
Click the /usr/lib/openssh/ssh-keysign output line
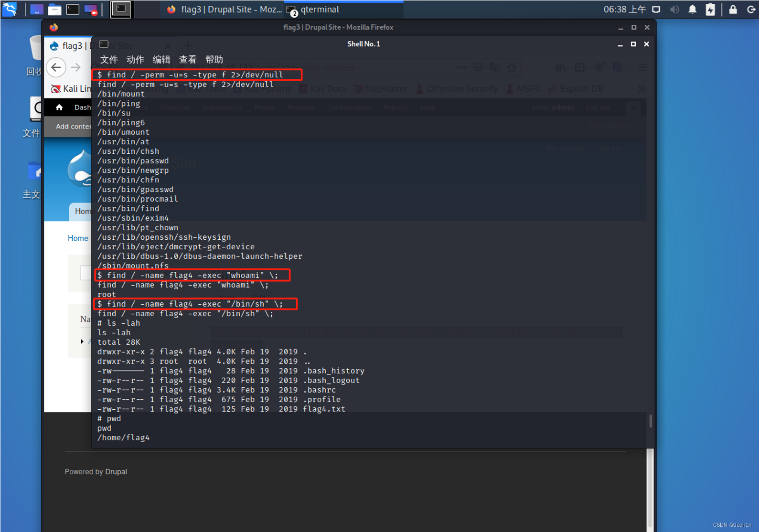(x=164, y=237)
